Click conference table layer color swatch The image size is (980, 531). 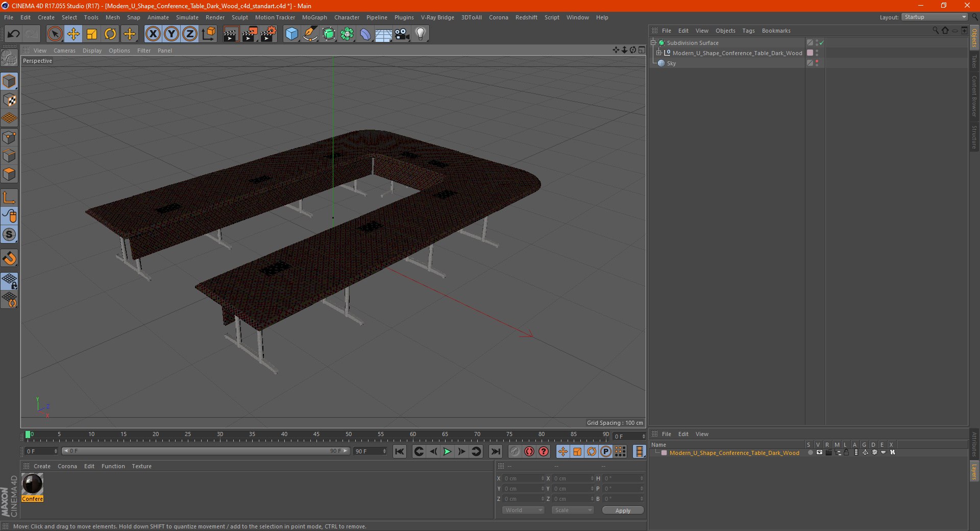click(x=810, y=53)
